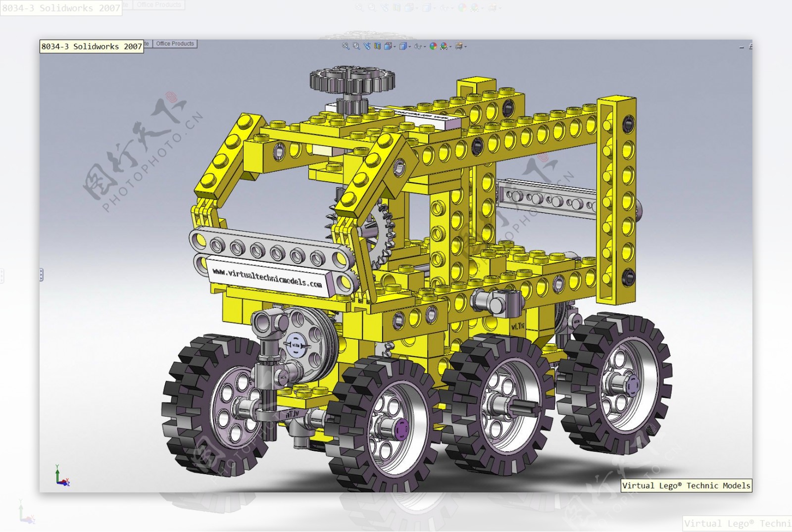Click the Zoom to Fit icon

346,46
